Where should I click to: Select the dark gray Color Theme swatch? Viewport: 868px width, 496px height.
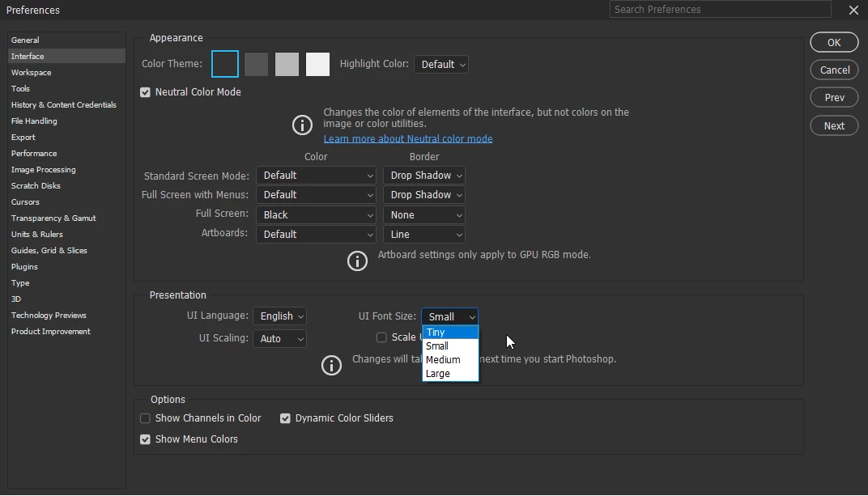pyautogui.click(x=257, y=64)
